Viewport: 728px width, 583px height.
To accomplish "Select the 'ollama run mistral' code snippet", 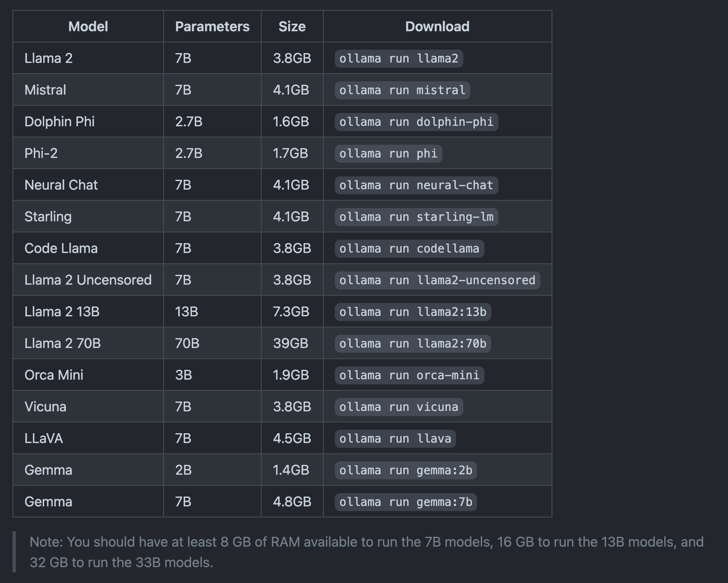I will click(x=402, y=90).
